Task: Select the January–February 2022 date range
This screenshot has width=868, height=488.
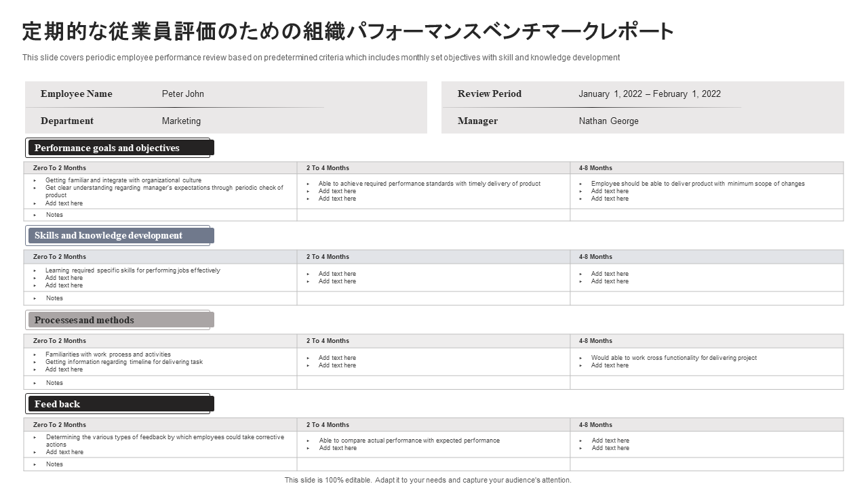Action: (650, 94)
